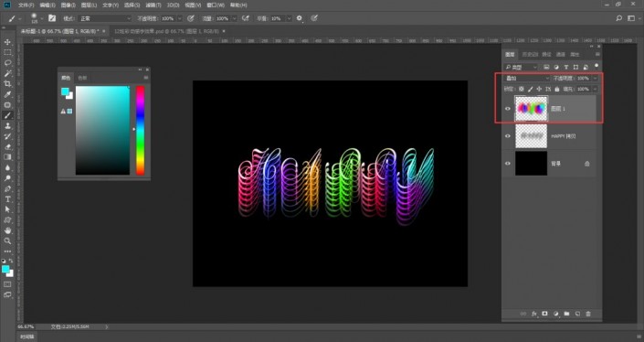Filter layers by type layers (T icon)
644x342 pixels.
click(x=566, y=67)
